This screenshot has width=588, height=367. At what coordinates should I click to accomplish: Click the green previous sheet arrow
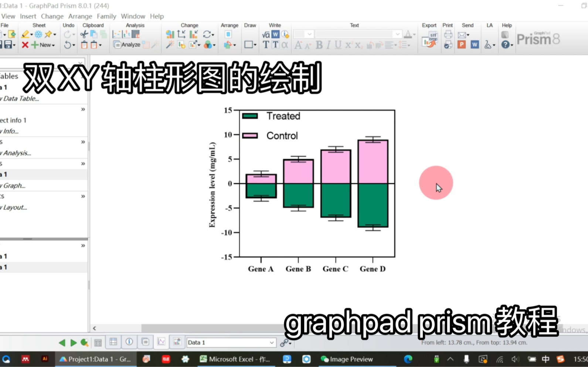(62, 343)
